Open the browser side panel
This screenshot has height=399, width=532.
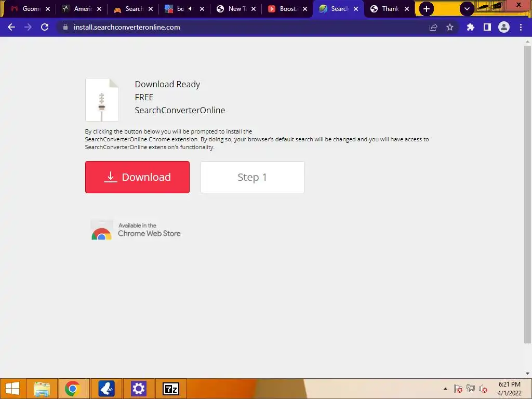487,27
